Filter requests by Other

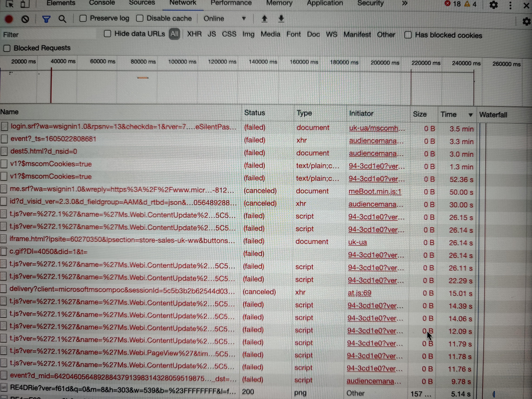386,35
